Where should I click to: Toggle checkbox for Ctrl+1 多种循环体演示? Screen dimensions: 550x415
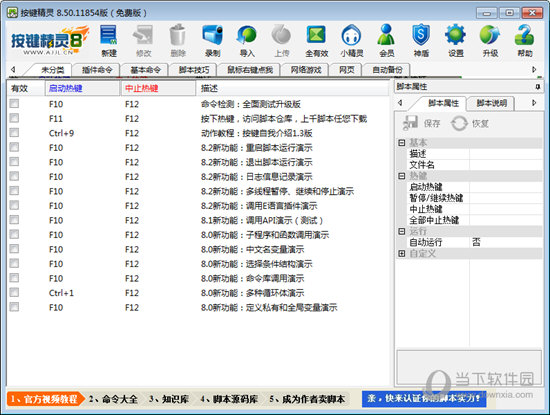(x=14, y=292)
